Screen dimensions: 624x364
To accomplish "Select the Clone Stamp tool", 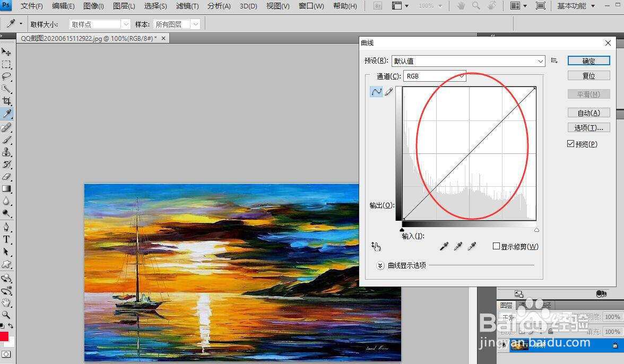I will click(x=6, y=152).
